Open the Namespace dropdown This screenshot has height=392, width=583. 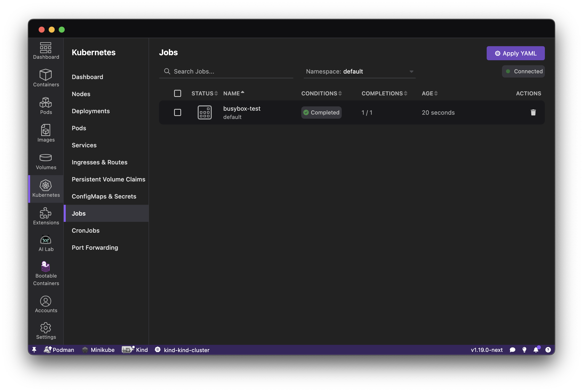359,72
